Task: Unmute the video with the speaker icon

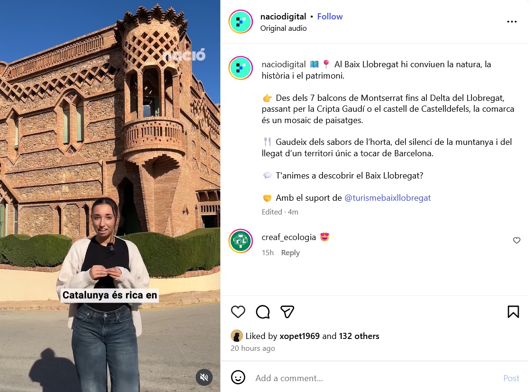Action: click(204, 377)
